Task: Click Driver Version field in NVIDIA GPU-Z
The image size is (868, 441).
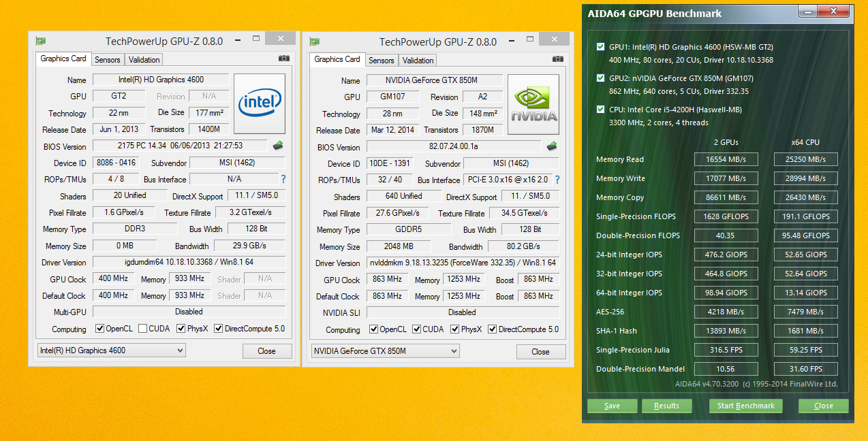Action: 463,263
